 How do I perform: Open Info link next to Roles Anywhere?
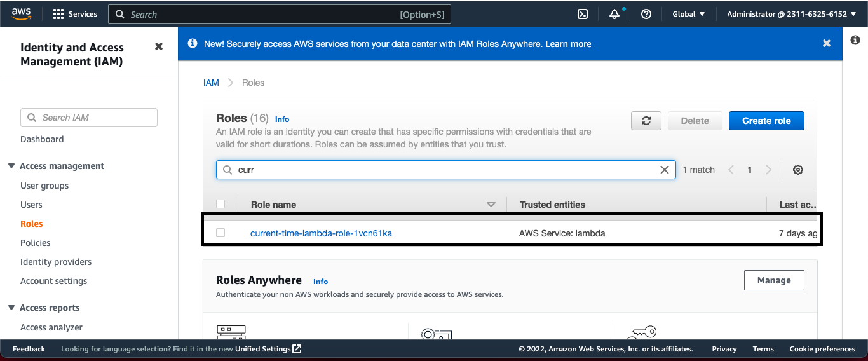pyautogui.click(x=320, y=281)
